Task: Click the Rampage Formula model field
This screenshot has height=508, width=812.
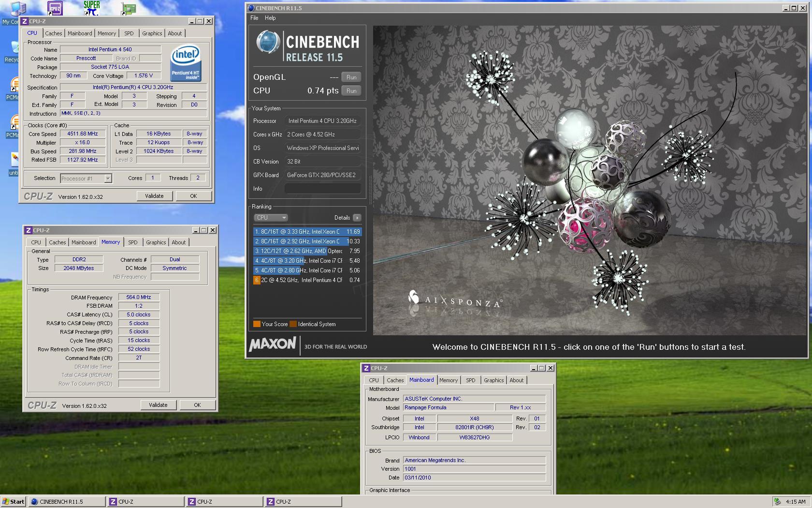Action: (x=449, y=407)
